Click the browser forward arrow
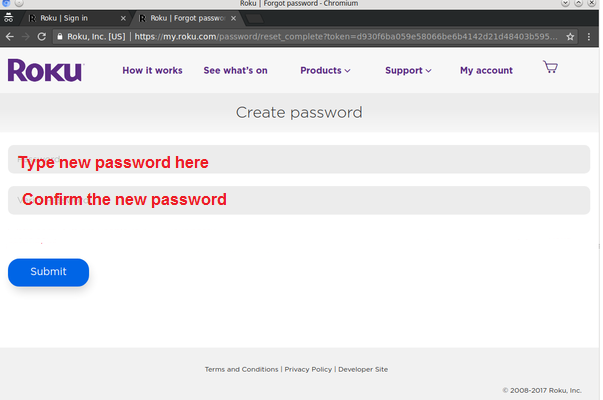This screenshot has width=603, height=400. point(26,37)
